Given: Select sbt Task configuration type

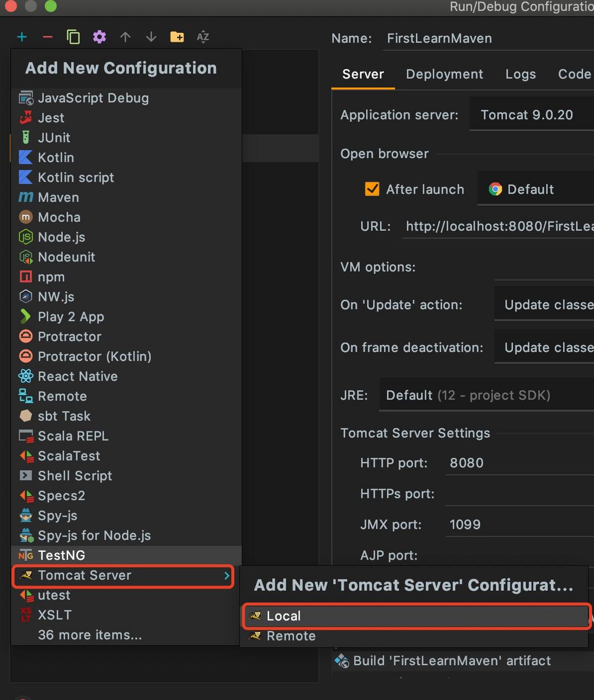Looking at the screenshot, I should tap(126, 416).
